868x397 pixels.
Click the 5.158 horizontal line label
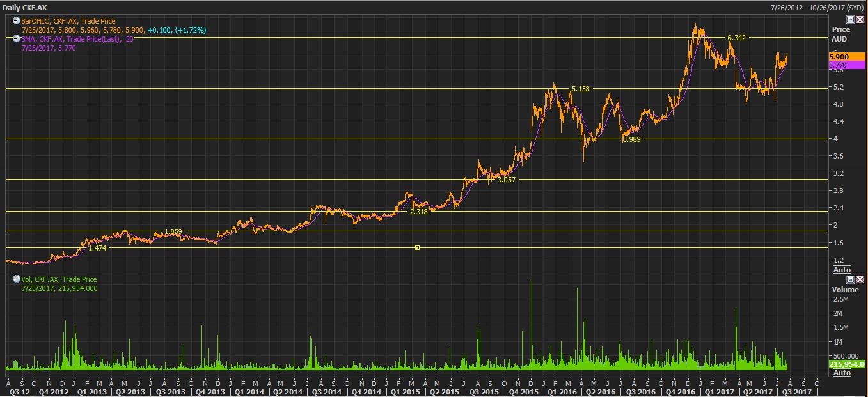point(580,89)
